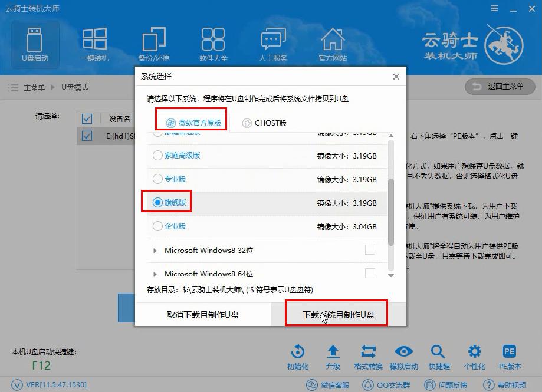Image resolution: width=542 pixels, height=392 pixels.
Task: Open QQ交流群 in the status bar
Action: pyautogui.click(x=386, y=385)
